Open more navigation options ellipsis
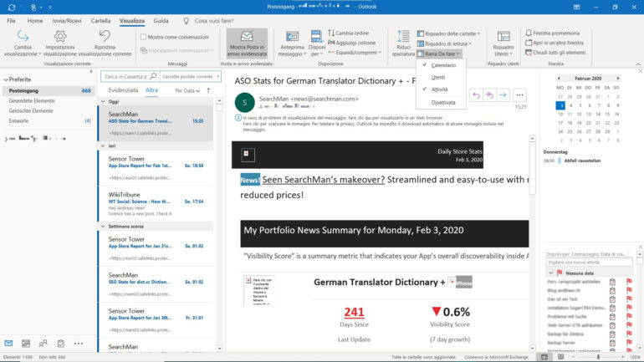Screen dimensions: 644x362 79,343
